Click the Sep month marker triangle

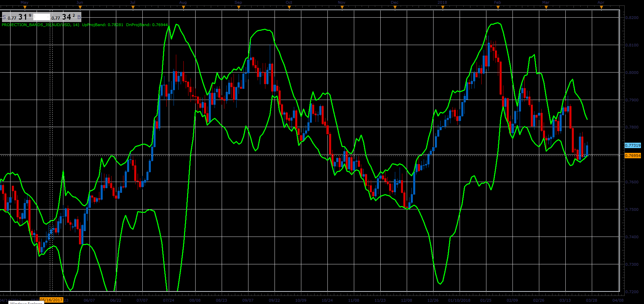[x=239, y=7]
